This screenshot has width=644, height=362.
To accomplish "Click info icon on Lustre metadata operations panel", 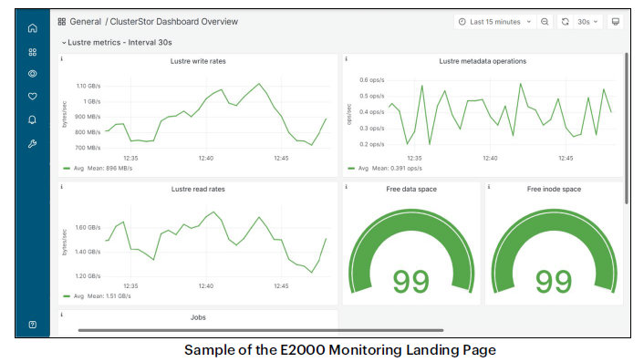I will 347,59.
